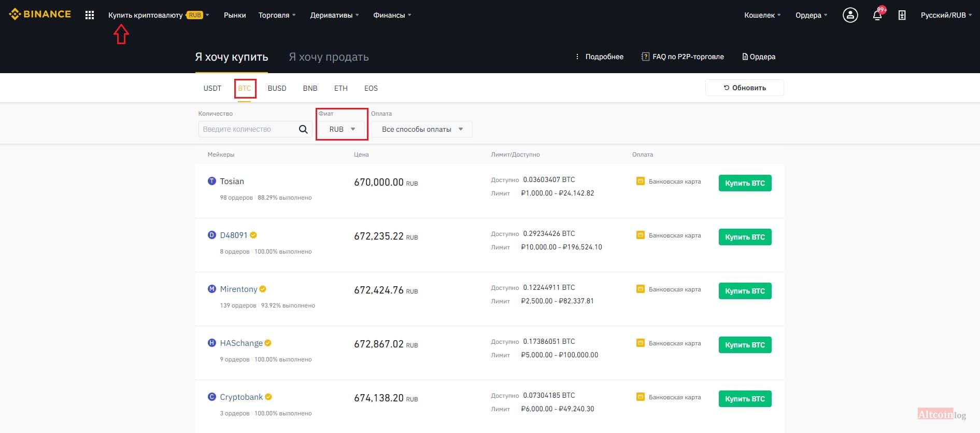Click the verified badge next to D48091
Image resolution: width=980 pixels, height=433 pixels.
(253, 235)
